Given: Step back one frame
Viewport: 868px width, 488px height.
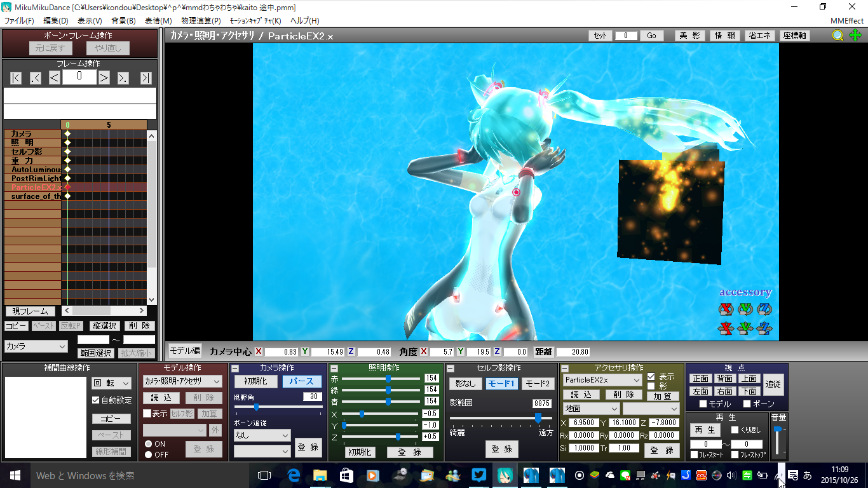Looking at the screenshot, I should pos(54,78).
